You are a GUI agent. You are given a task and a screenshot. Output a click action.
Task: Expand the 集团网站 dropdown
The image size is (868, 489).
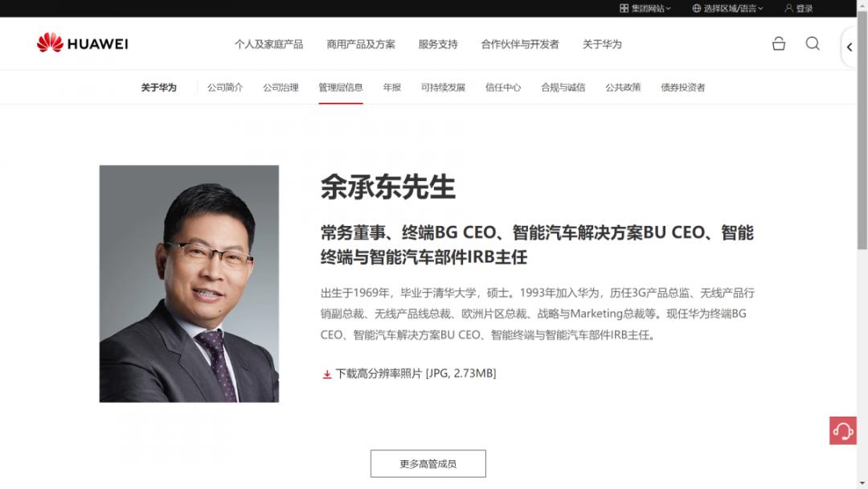point(645,8)
